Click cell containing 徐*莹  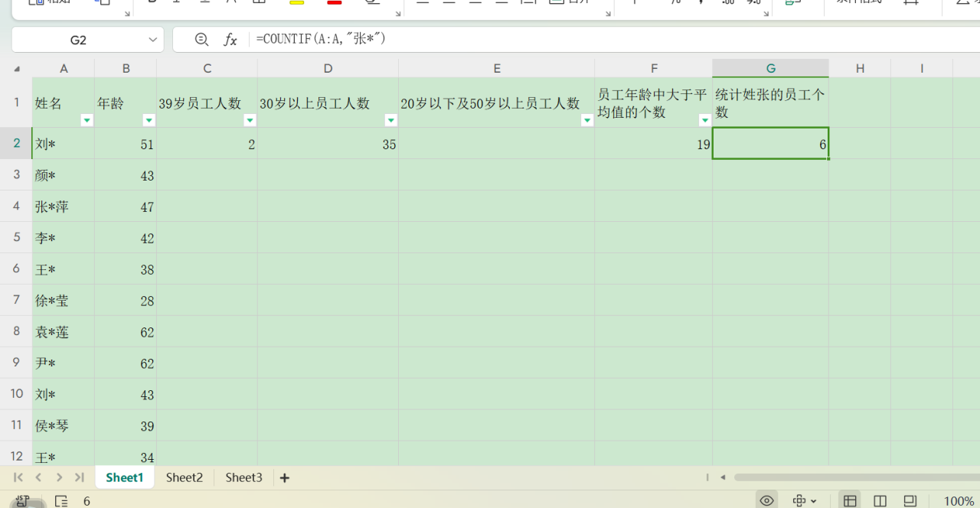pyautogui.click(x=64, y=301)
